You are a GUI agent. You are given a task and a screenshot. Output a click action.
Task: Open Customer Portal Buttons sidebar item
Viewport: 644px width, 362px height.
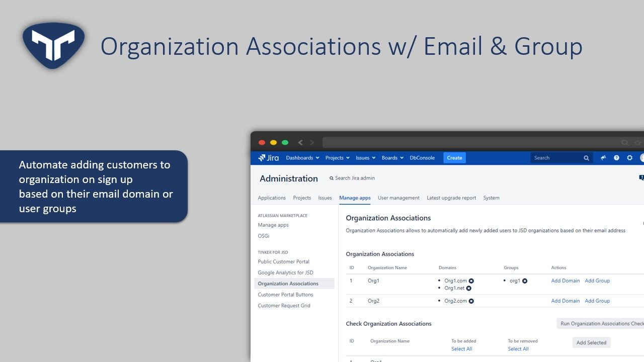coord(285,295)
